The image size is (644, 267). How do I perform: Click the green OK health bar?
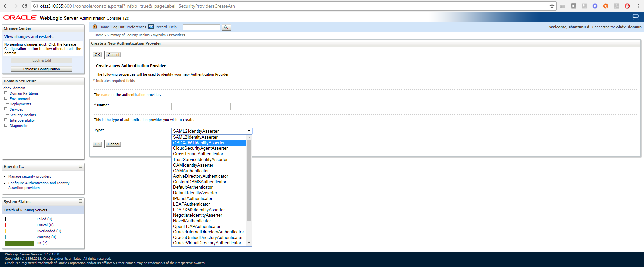point(19,243)
